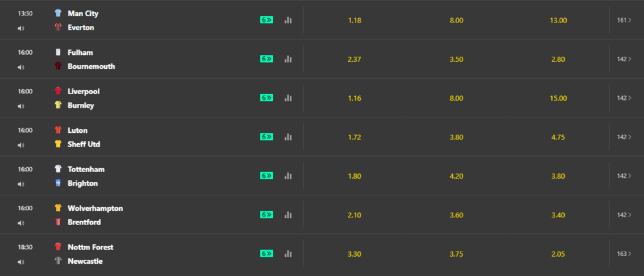
Task: Open the Wolverhampton team link
Action: (95, 208)
